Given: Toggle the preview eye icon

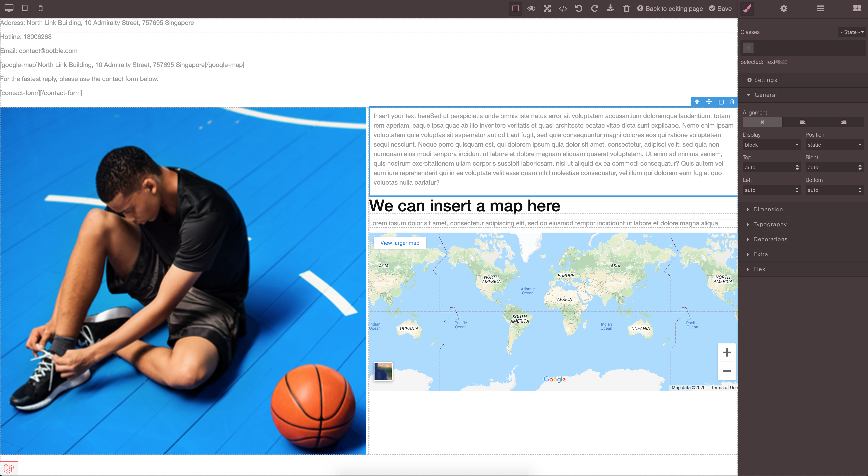Looking at the screenshot, I should tap(531, 8).
